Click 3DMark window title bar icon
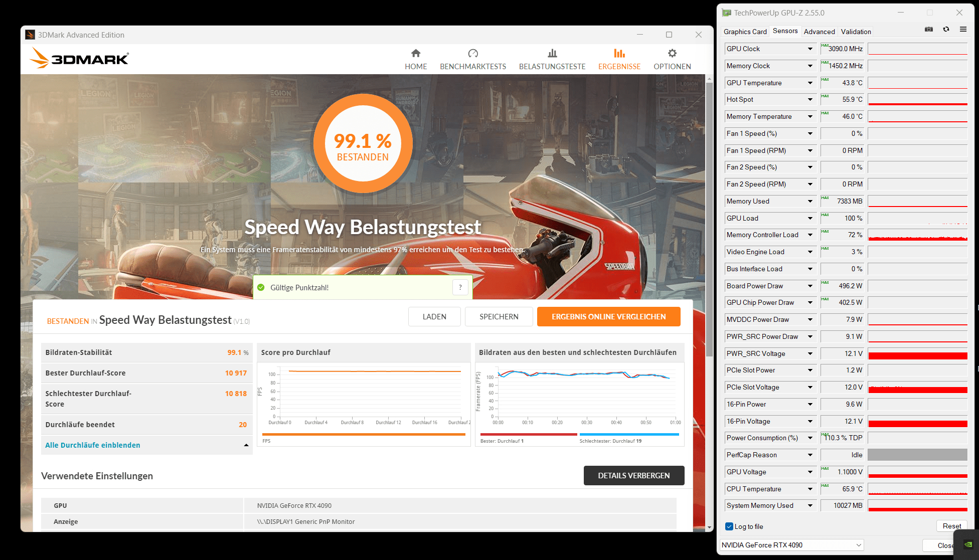This screenshot has height=560, width=979. coord(30,35)
